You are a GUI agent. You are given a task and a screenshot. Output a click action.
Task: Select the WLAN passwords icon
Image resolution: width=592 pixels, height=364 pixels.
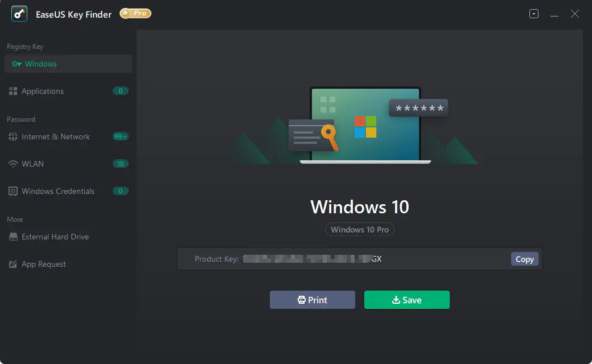click(x=13, y=164)
